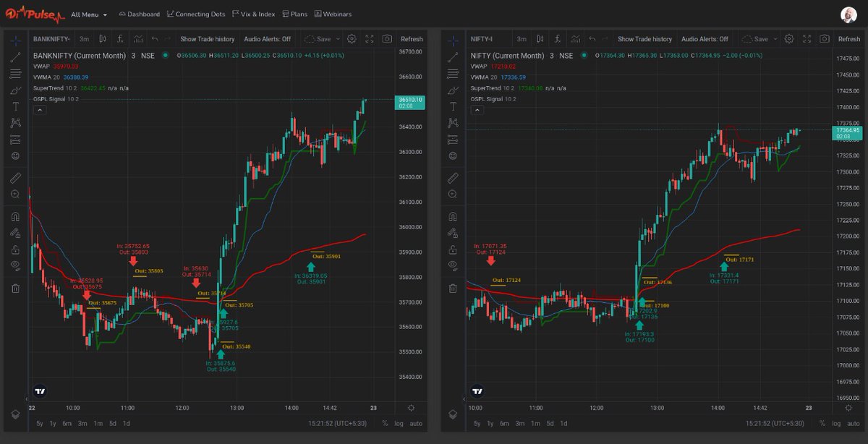Take snapshot of NIFTY chart
Image resolution: width=868 pixels, height=444 pixels.
click(825, 39)
